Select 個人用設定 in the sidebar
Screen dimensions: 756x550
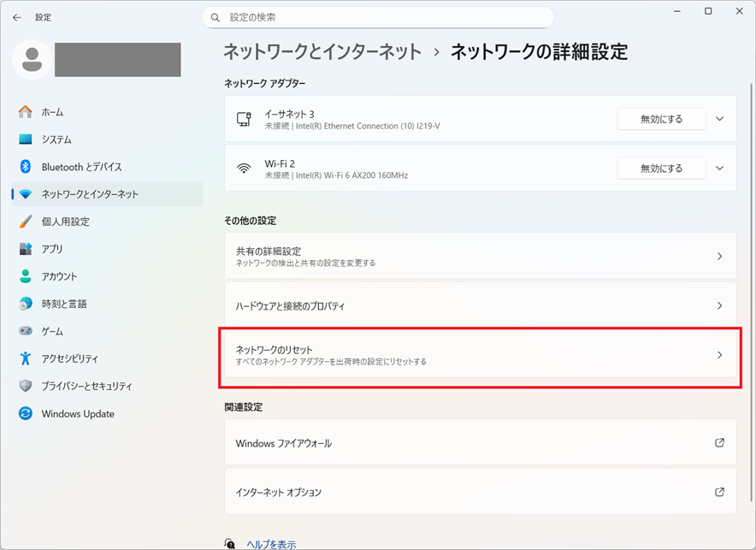pos(65,222)
